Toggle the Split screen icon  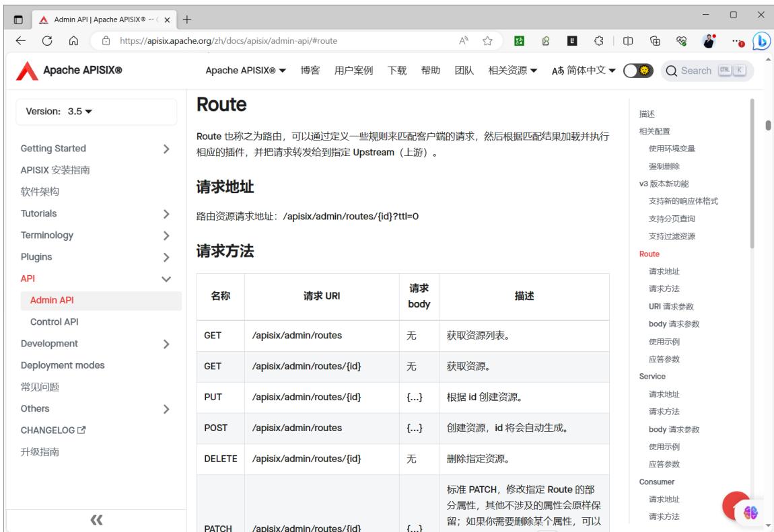point(628,41)
